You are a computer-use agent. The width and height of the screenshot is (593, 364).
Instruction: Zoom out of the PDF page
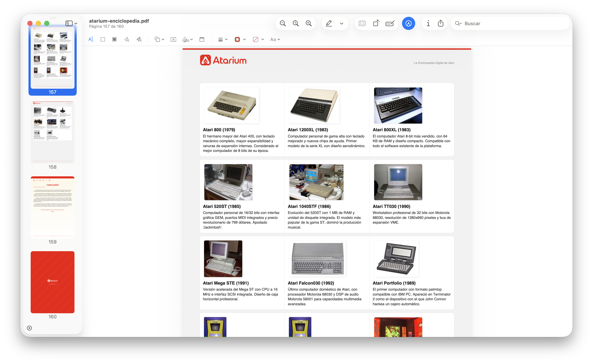click(283, 23)
